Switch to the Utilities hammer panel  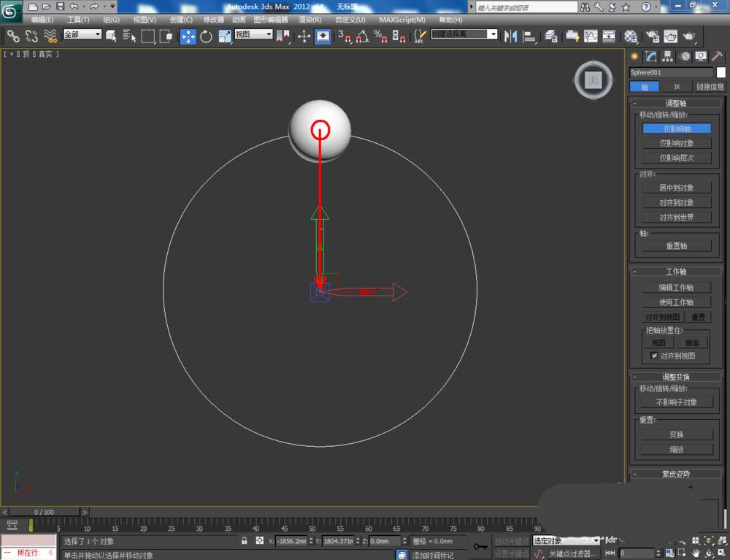point(717,57)
